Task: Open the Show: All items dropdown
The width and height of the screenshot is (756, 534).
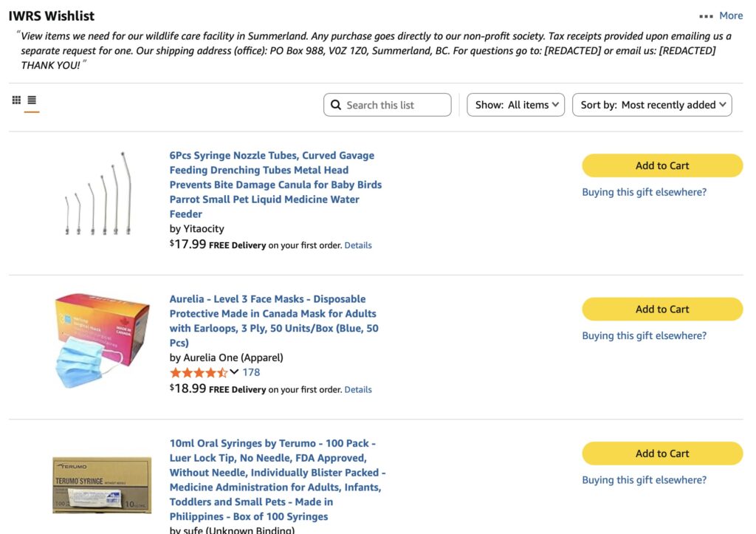Action: 515,105
